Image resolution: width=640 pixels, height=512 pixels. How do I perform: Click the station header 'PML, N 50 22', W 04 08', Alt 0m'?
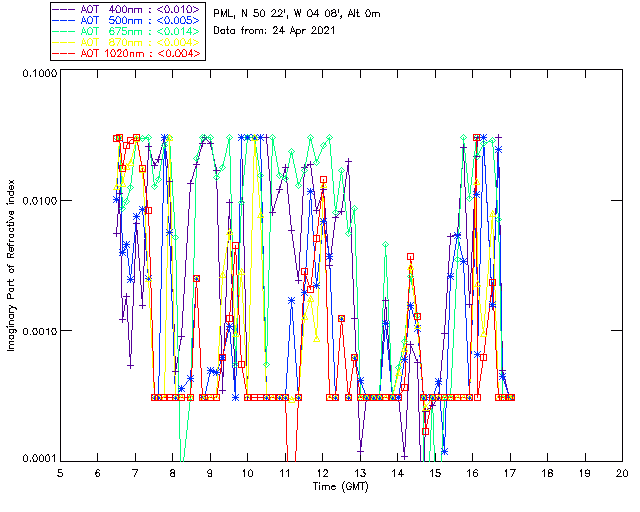point(297,13)
